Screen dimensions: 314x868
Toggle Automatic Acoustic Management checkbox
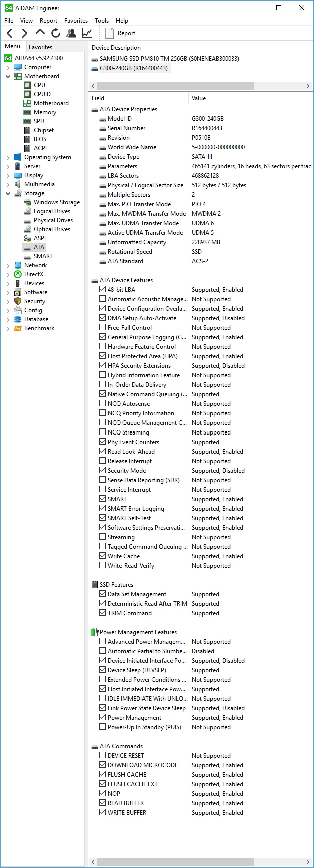click(103, 299)
